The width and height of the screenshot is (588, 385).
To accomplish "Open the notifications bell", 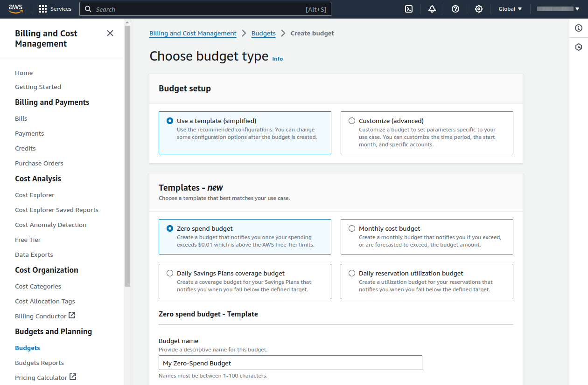I will pos(432,8).
